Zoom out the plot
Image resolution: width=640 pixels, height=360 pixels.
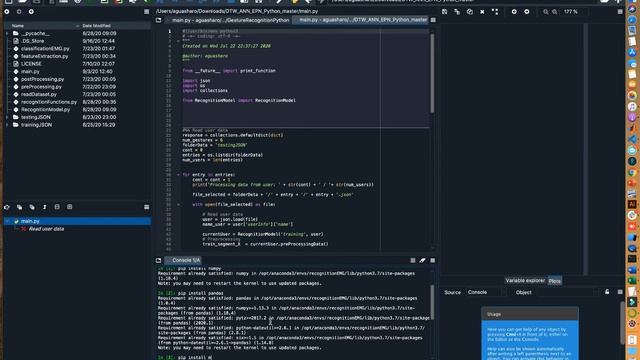click(x=546, y=12)
